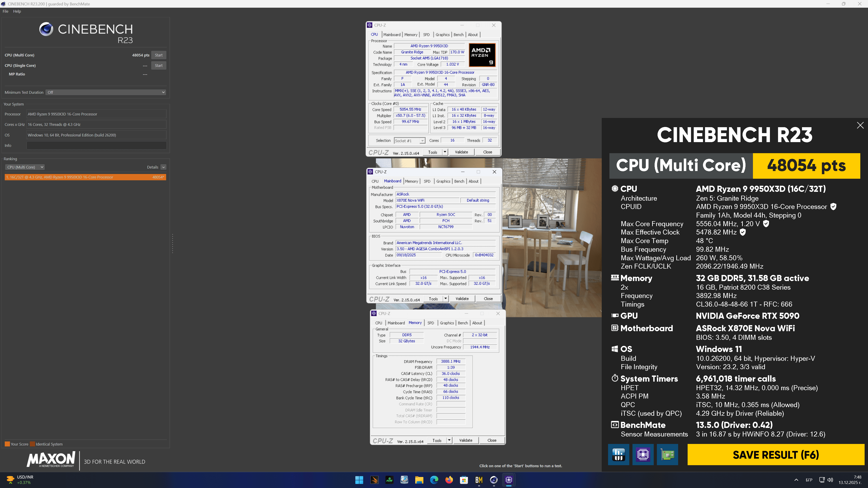868x488 pixels.
Task: Start the CPU (Single Core) test
Action: coord(158,66)
